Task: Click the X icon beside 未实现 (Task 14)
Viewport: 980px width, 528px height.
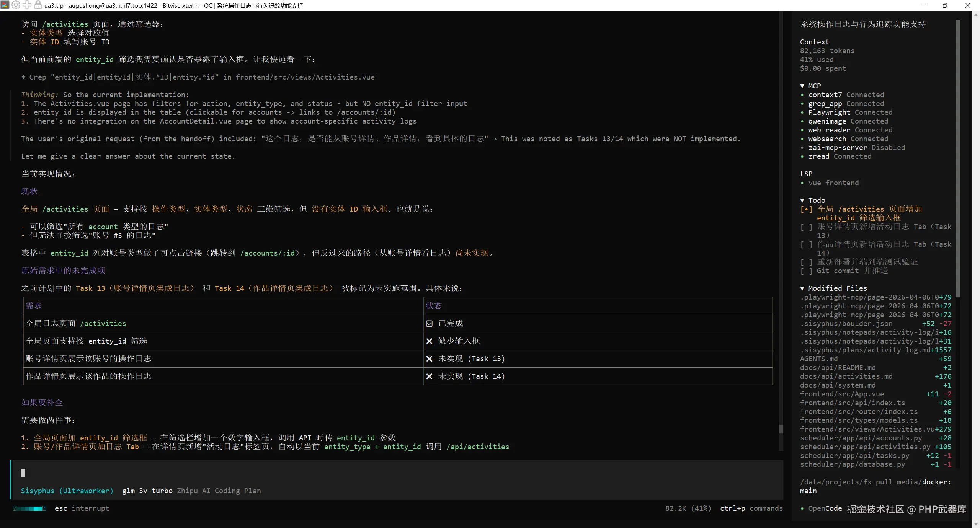Action: (x=429, y=376)
